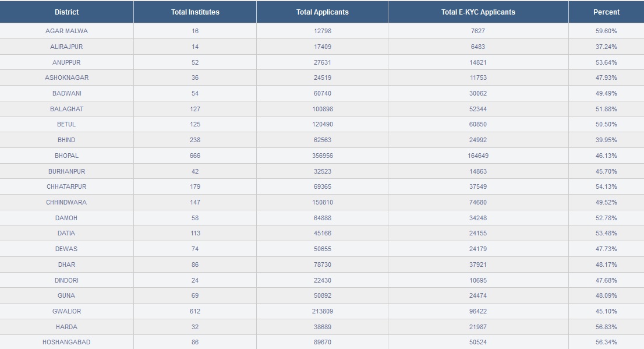
Task: Click the Total E-KYC Applicants header
Action: [x=478, y=12]
